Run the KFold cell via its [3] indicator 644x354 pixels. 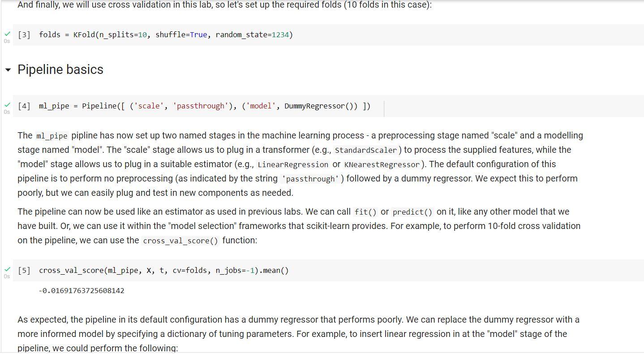pyautogui.click(x=24, y=35)
